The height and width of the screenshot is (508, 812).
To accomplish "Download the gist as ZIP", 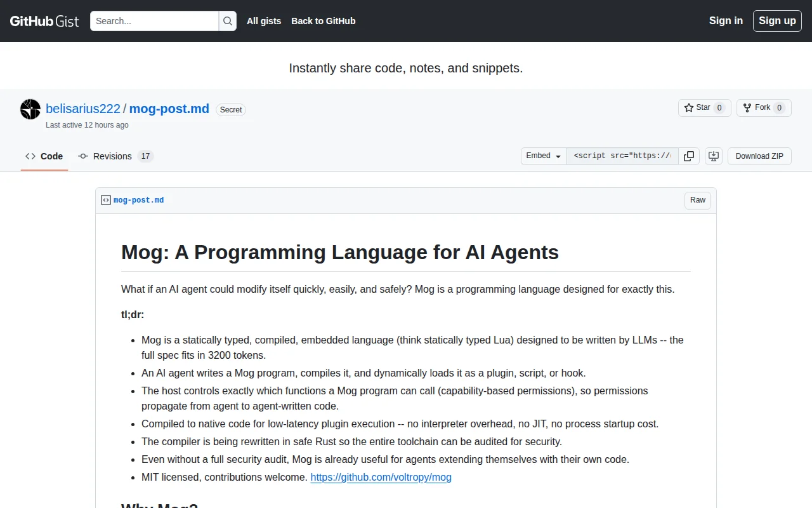I will (x=759, y=156).
